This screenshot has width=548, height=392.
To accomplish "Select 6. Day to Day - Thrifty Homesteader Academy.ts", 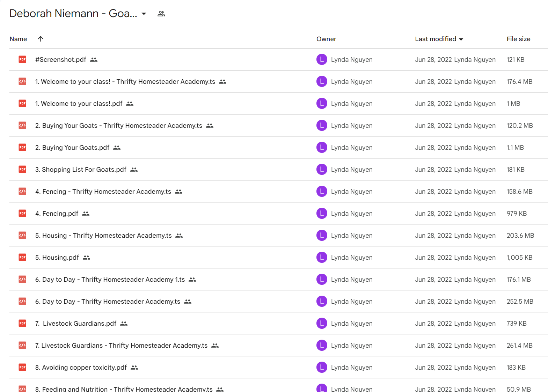I will coord(108,302).
